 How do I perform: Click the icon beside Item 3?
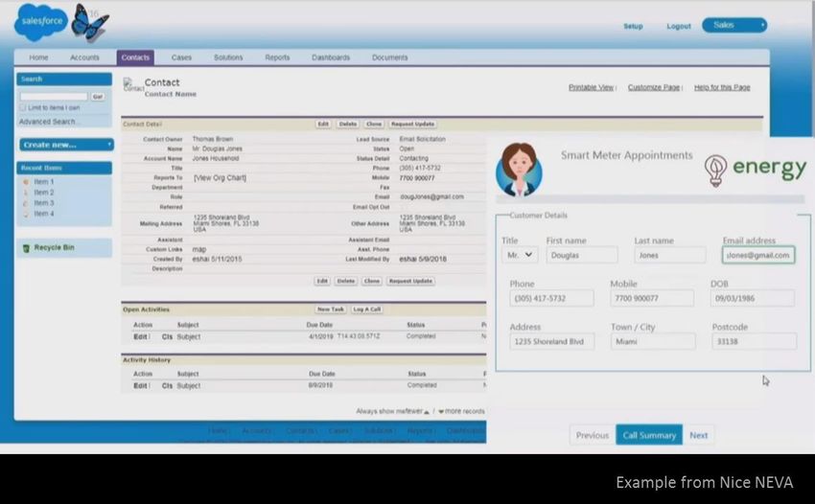(x=26, y=203)
